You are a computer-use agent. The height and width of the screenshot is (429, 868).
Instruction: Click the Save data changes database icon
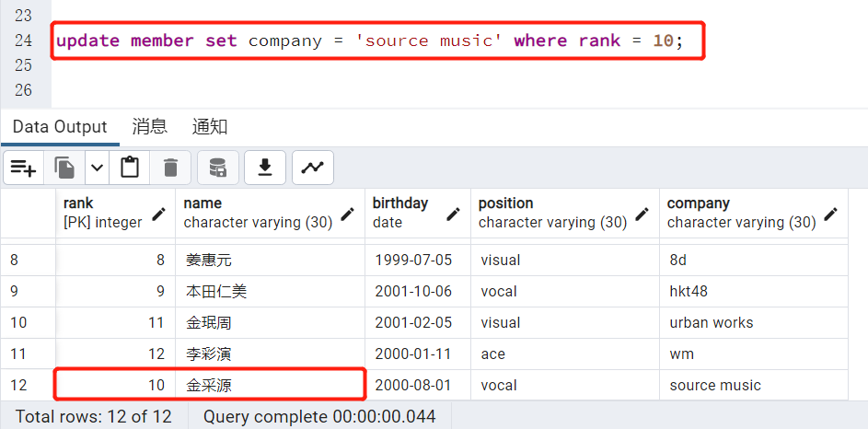218,168
